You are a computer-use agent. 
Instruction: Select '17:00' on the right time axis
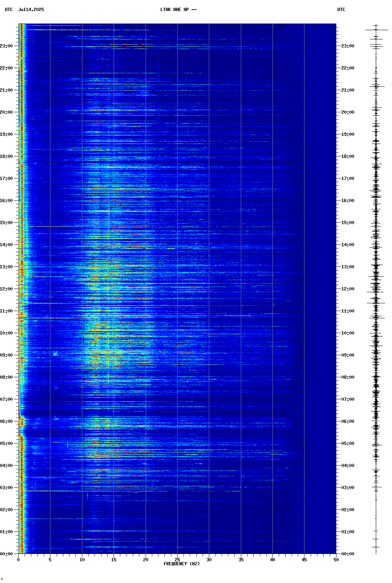tap(348, 179)
